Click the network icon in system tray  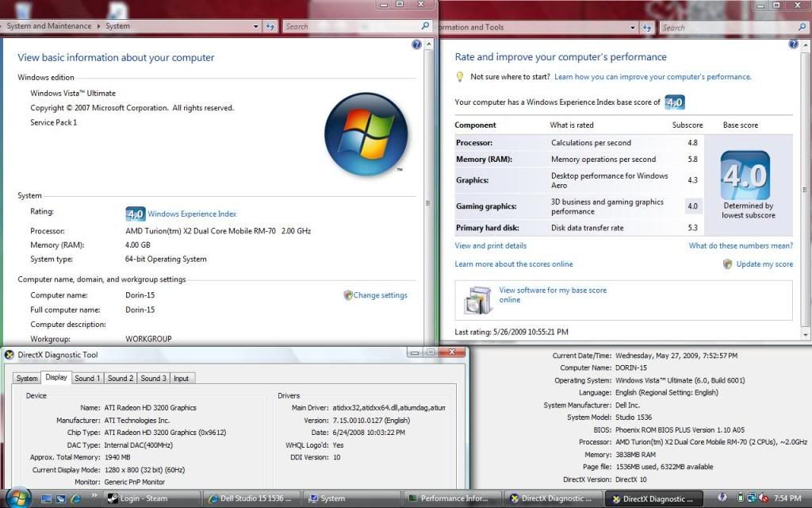(x=752, y=498)
